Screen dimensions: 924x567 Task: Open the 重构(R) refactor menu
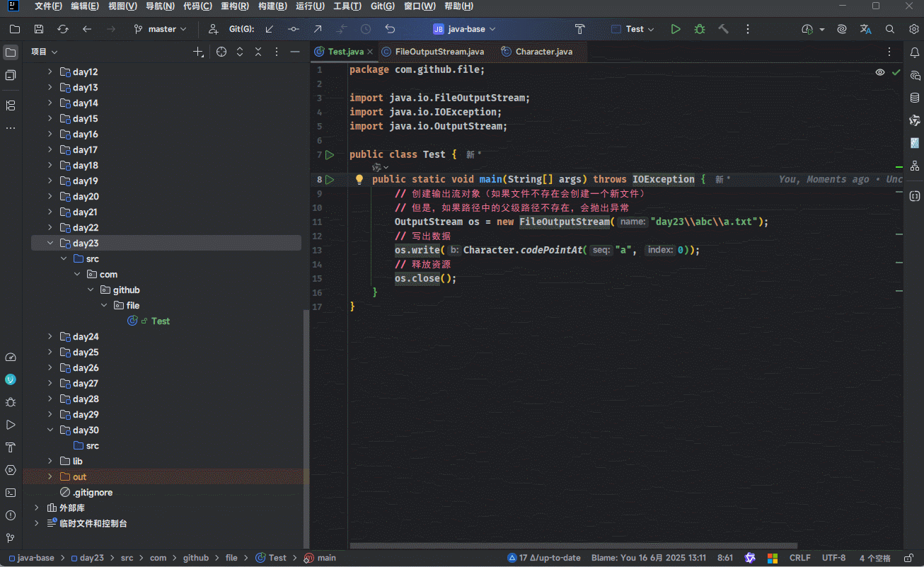tap(234, 6)
